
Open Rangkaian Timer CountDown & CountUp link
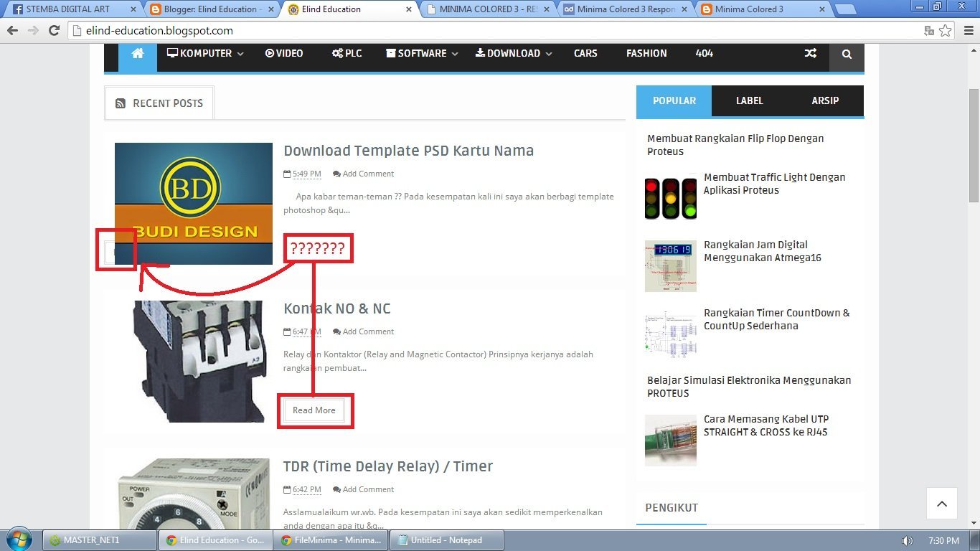[777, 319]
